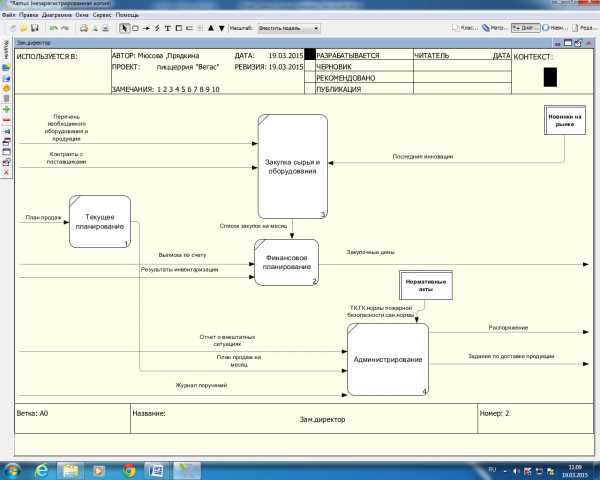
Task: Select the Финансовое планирование block
Action: click(285, 262)
